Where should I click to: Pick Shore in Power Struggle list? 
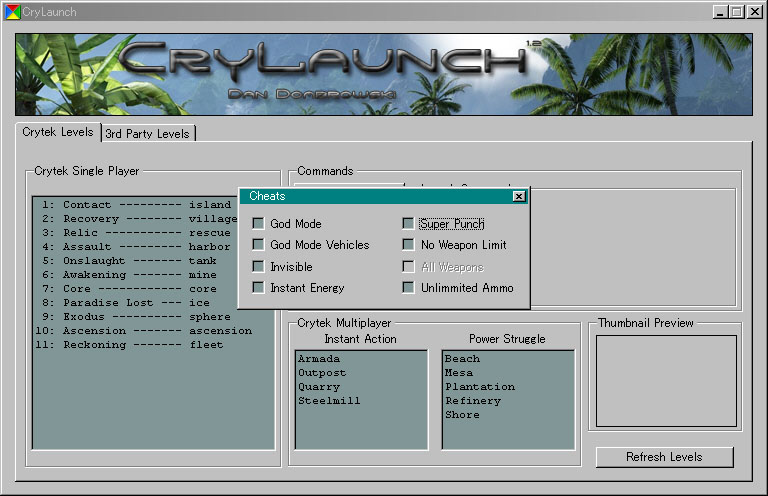[x=508, y=415]
